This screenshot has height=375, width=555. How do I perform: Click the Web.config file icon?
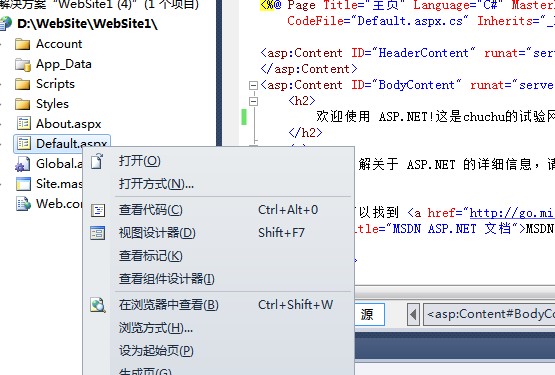coord(23,204)
